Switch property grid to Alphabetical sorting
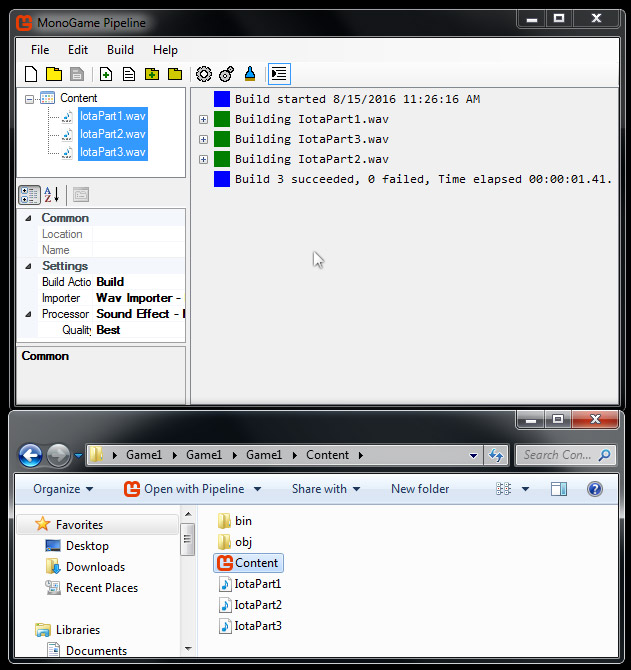 [x=52, y=194]
